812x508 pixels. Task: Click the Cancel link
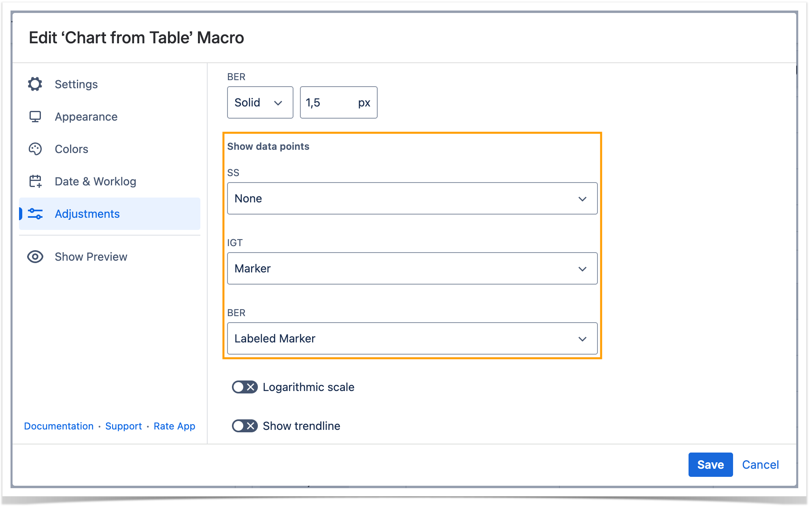click(760, 465)
